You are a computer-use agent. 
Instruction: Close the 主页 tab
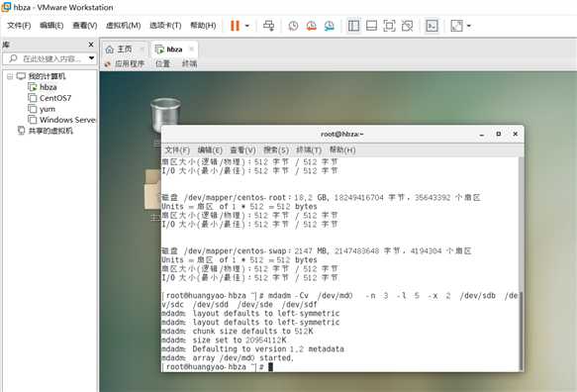point(143,49)
